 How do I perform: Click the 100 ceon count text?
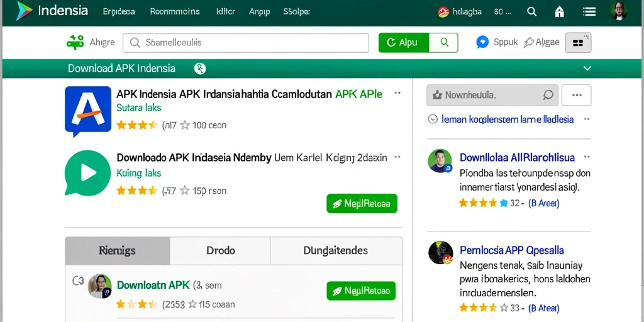[209, 125]
